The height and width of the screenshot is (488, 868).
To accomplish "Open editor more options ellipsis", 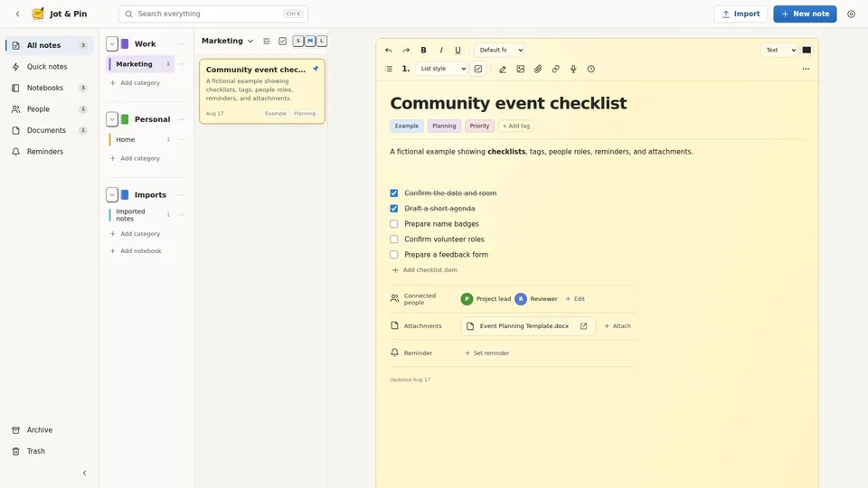I will (x=806, y=70).
